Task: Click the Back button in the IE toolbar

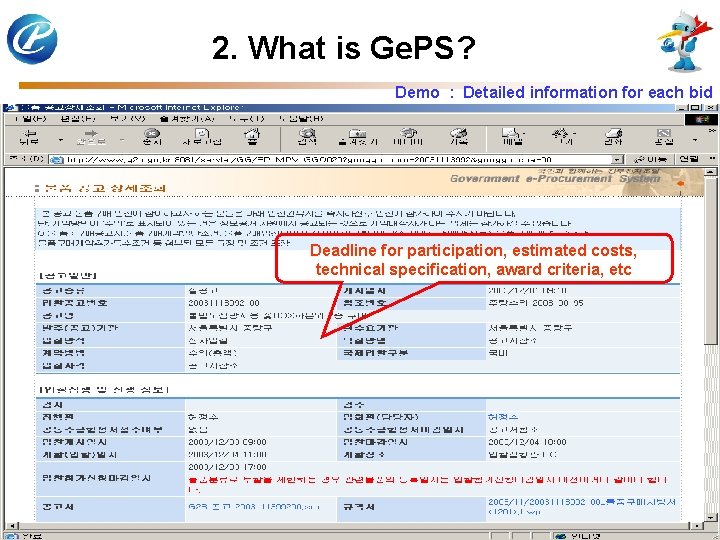Action: [30, 136]
